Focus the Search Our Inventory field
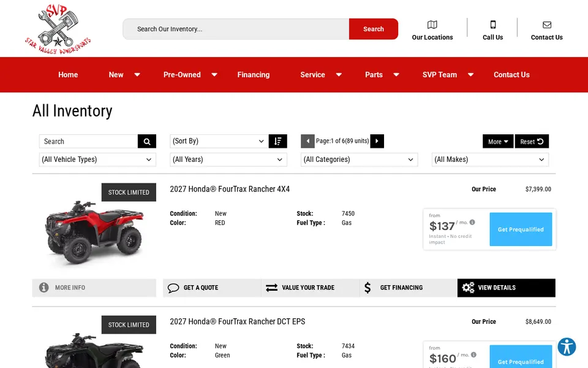This screenshot has height=368, width=588. pyautogui.click(x=236, y=29)
